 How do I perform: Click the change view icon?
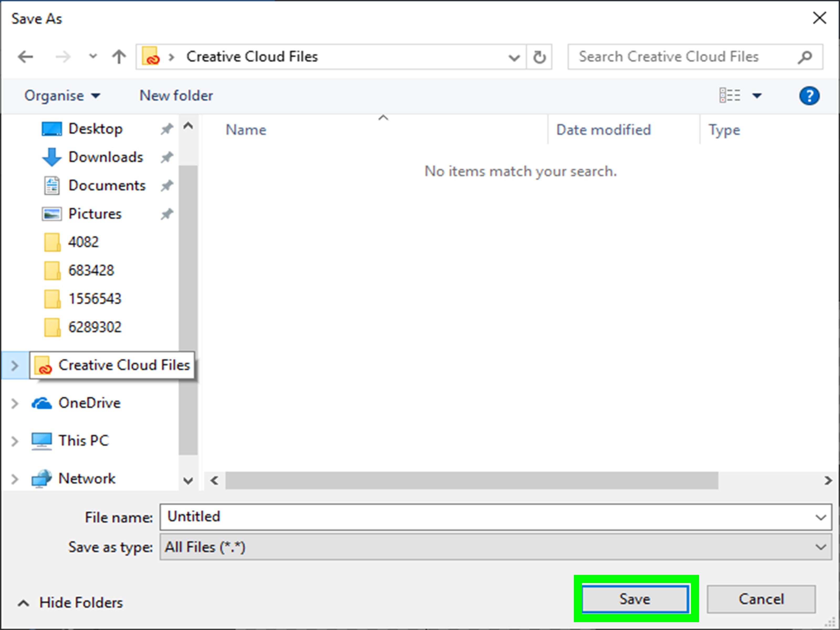(x=729, y=96)
